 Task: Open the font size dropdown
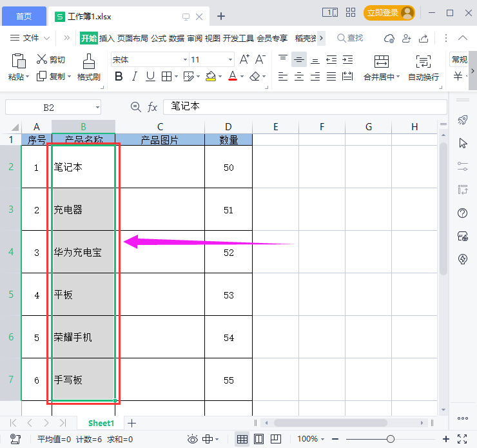(x=230, y=59)
